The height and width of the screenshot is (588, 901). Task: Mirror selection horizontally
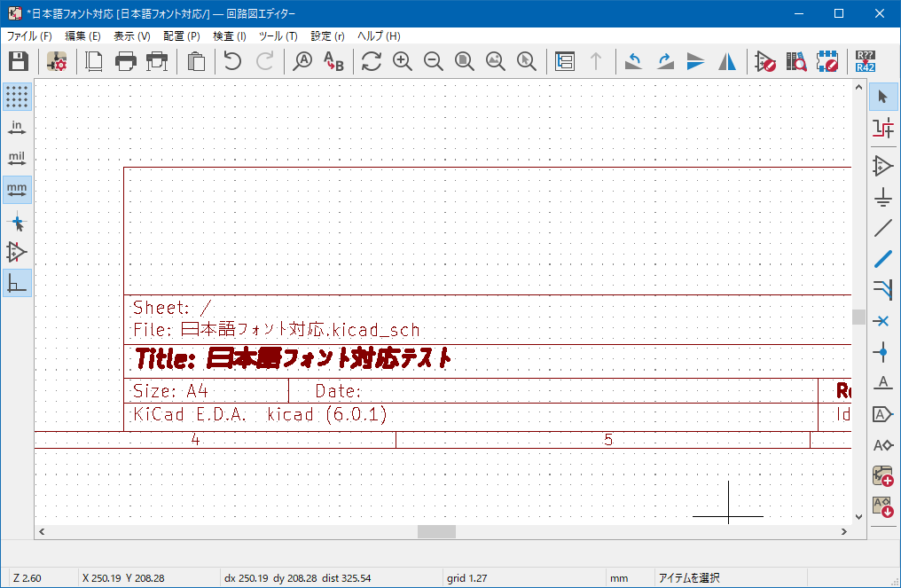tap(727, 61)
